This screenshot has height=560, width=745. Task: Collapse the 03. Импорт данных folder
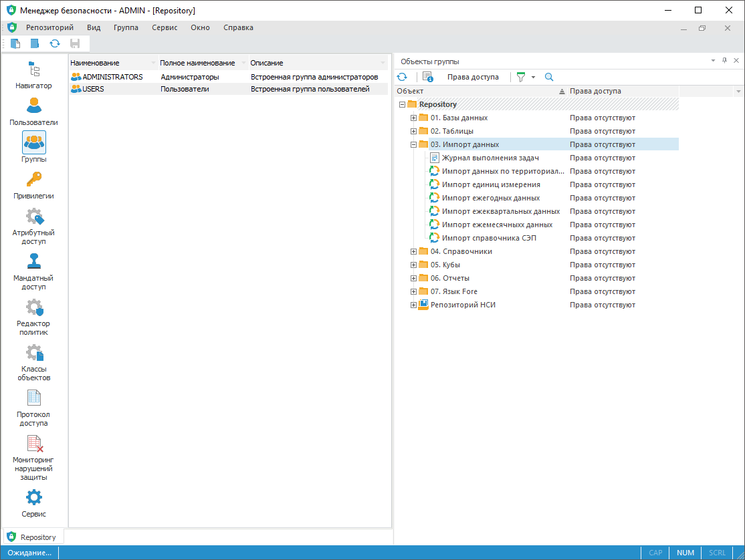coord(413,144)
